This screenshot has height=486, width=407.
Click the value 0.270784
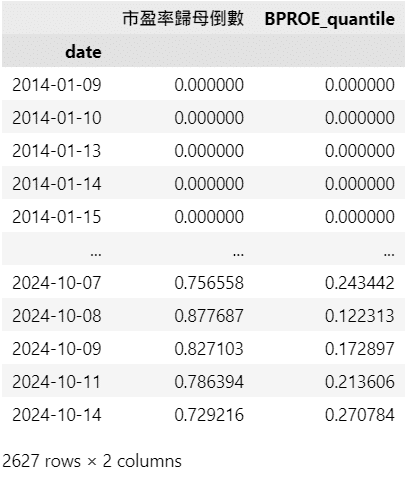point(360,415)
